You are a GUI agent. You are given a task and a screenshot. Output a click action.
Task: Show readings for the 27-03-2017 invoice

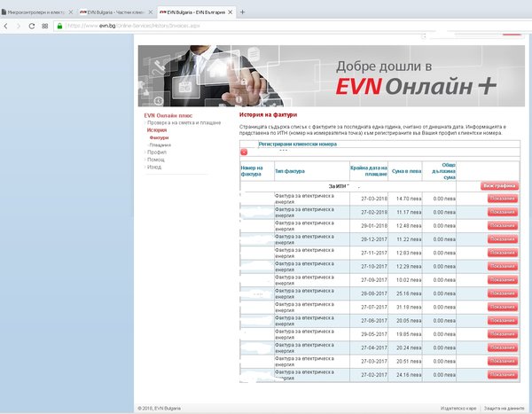coord(503,362)
